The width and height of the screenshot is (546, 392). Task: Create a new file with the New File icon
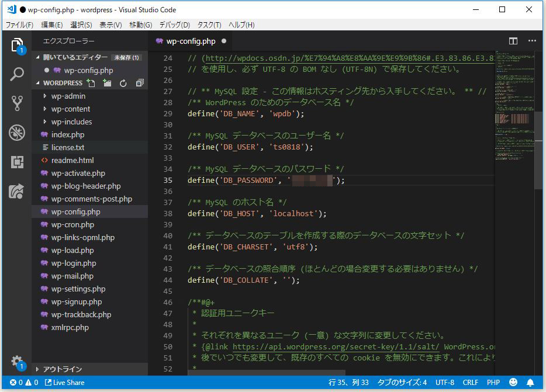90,83
